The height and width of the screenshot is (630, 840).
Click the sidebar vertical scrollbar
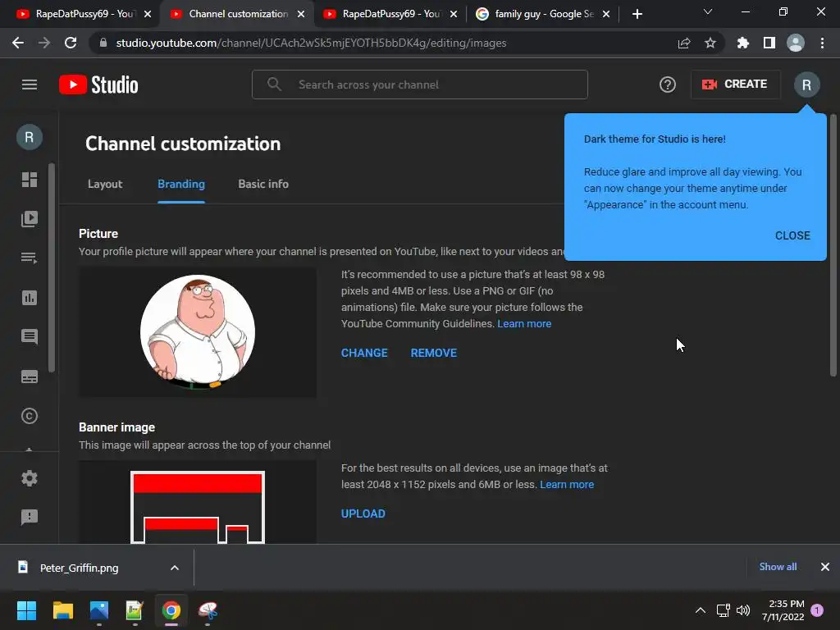(52, 267)
